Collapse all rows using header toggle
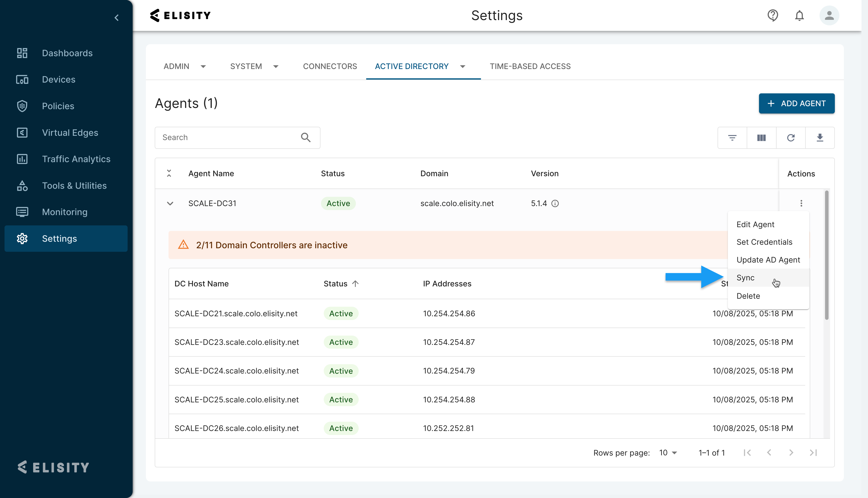The height and width of the screenshot is (498, 868). click(169, 173)
